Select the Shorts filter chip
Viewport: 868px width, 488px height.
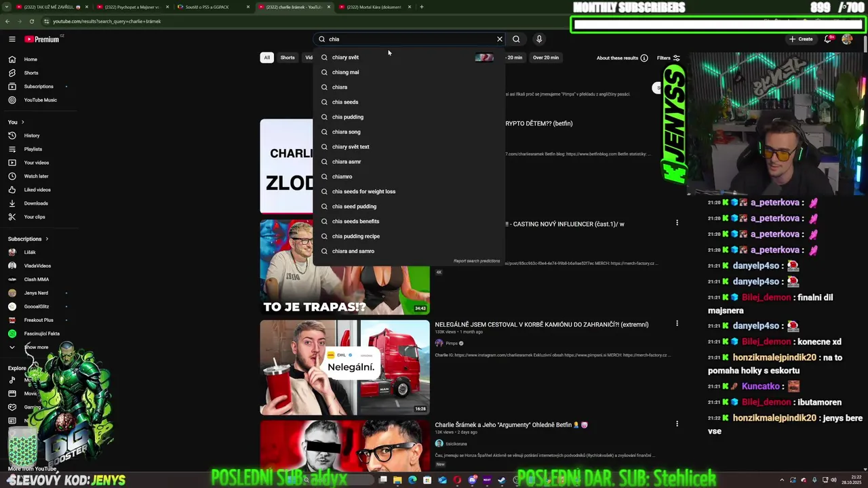[288, 58]
